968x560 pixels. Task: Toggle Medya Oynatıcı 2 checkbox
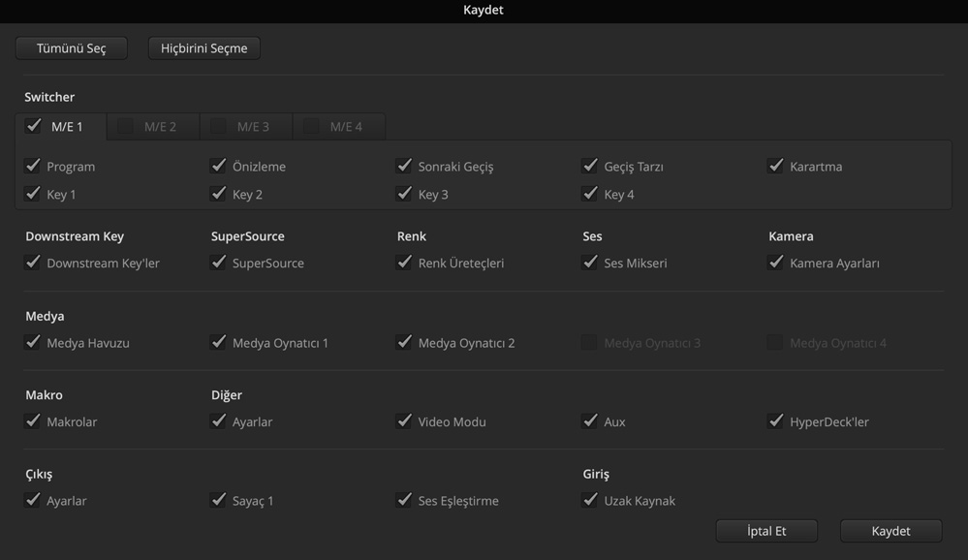point(405,342)
